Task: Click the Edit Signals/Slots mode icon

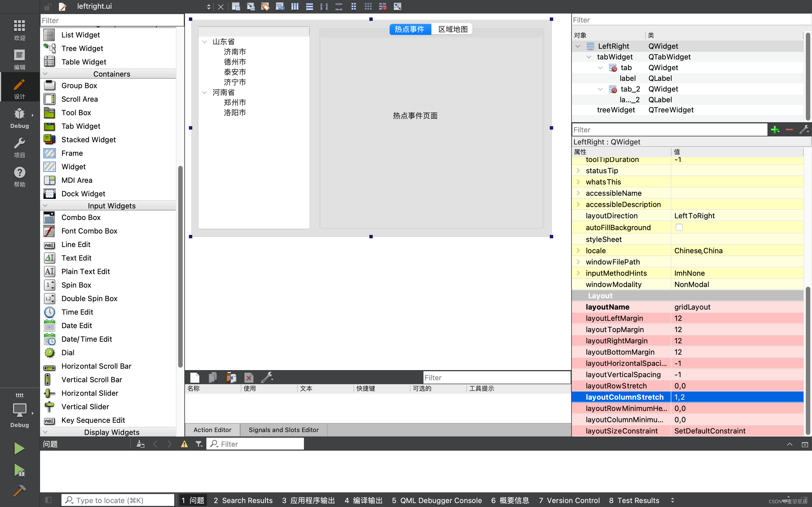Action: click(251, 6)
